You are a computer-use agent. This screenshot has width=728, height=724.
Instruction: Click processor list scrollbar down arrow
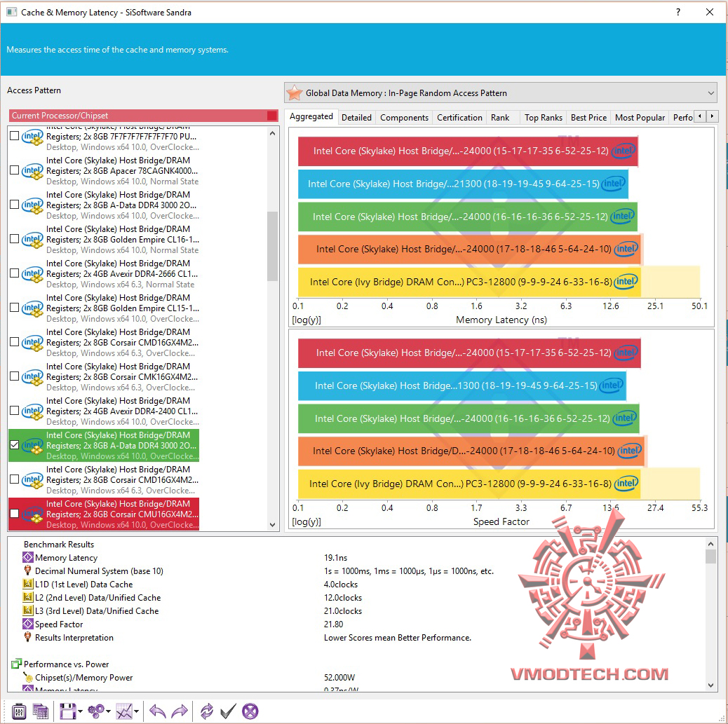273,525
